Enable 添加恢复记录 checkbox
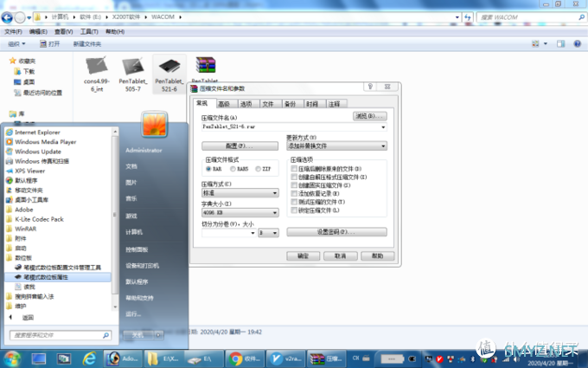This screenshot has width=588, height=368. [x=294, y=193]
